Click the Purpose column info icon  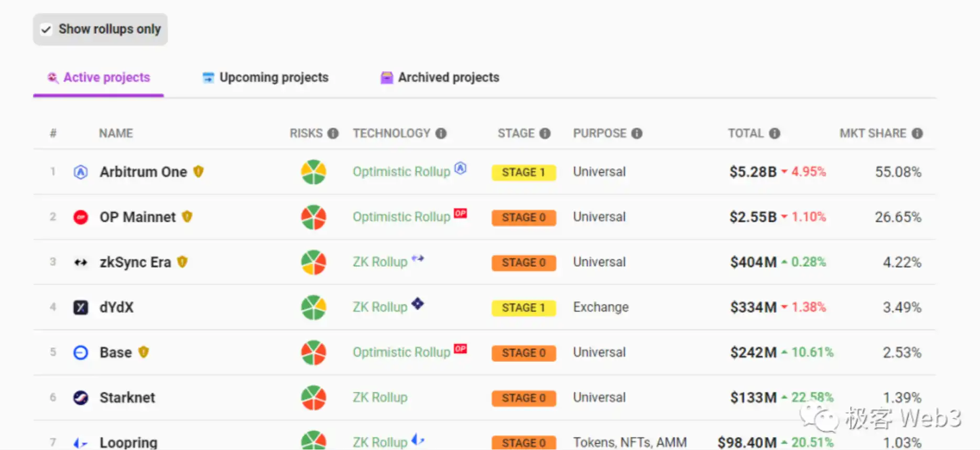tap(637, 134)
